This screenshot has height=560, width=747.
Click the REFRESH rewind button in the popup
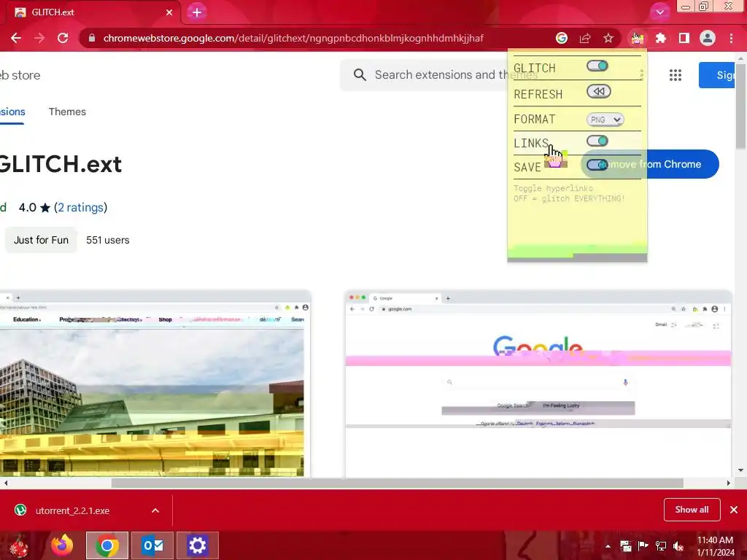point(598,91)
